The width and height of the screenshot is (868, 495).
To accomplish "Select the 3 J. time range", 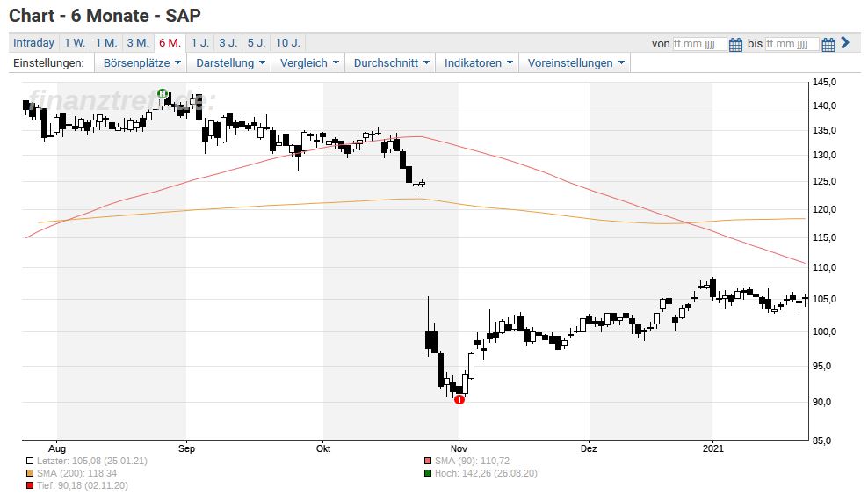I will 228,42.
